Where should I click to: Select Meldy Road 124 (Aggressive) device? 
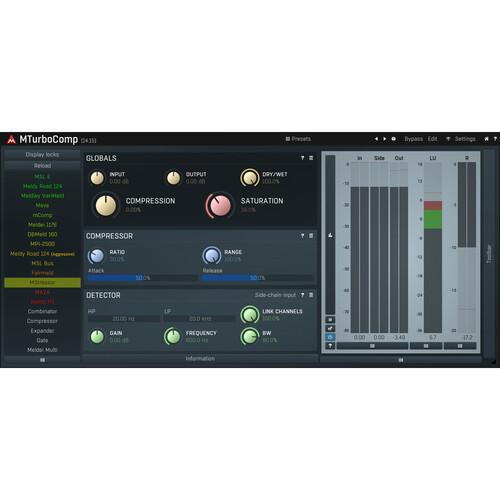coord(42,254)
